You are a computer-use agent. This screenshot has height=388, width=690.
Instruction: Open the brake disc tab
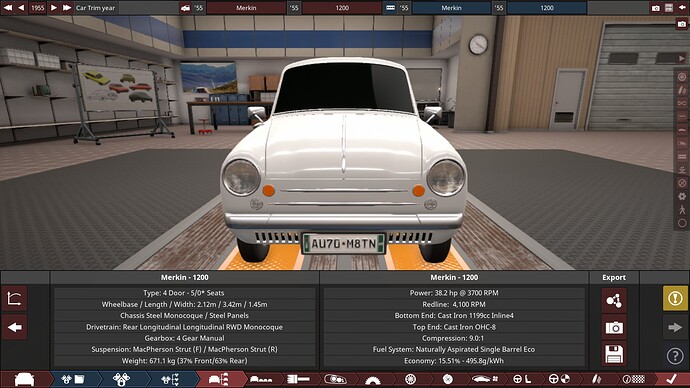click(448, 379)
